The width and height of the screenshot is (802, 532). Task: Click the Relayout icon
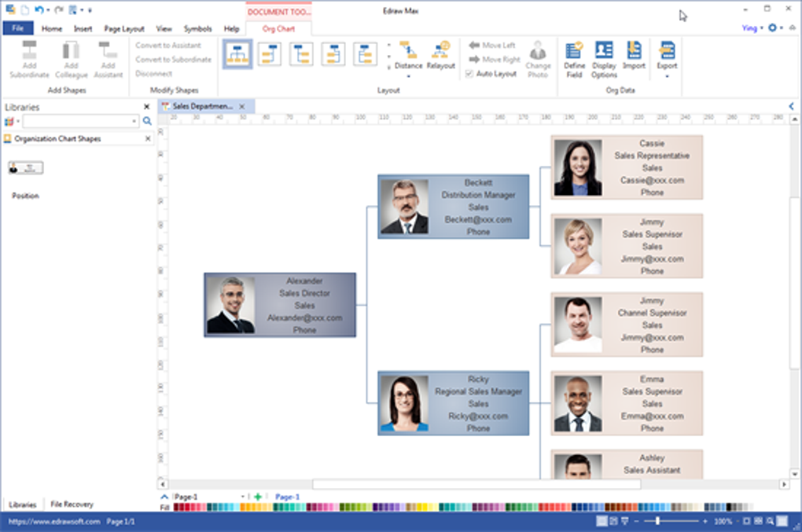pos(440,50)
